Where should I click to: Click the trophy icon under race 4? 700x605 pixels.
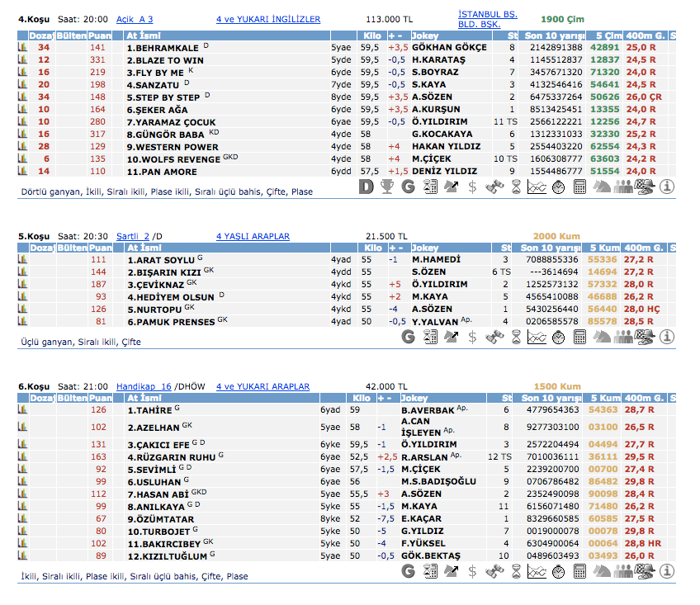tap(387, 187)
